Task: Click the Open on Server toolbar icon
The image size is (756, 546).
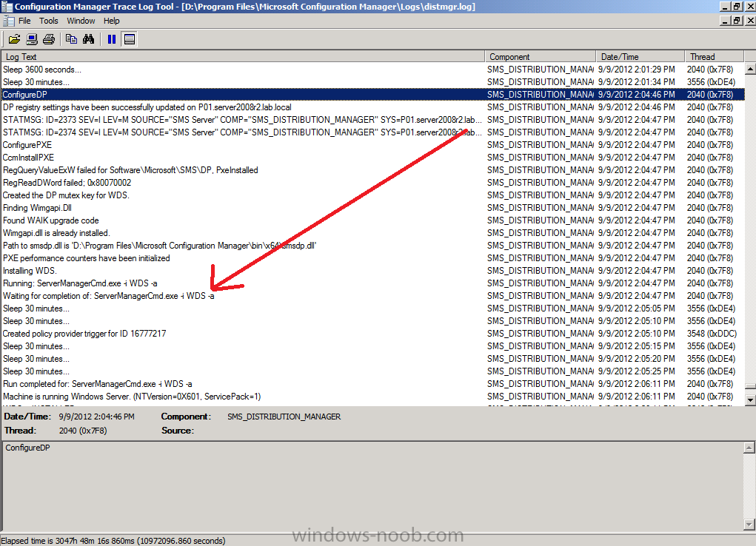Action: tap(32, 39)
